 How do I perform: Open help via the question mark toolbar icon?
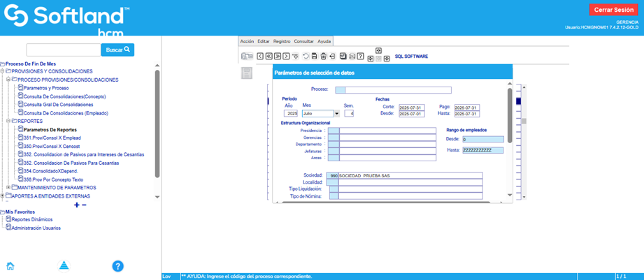[x=360, y=56]
